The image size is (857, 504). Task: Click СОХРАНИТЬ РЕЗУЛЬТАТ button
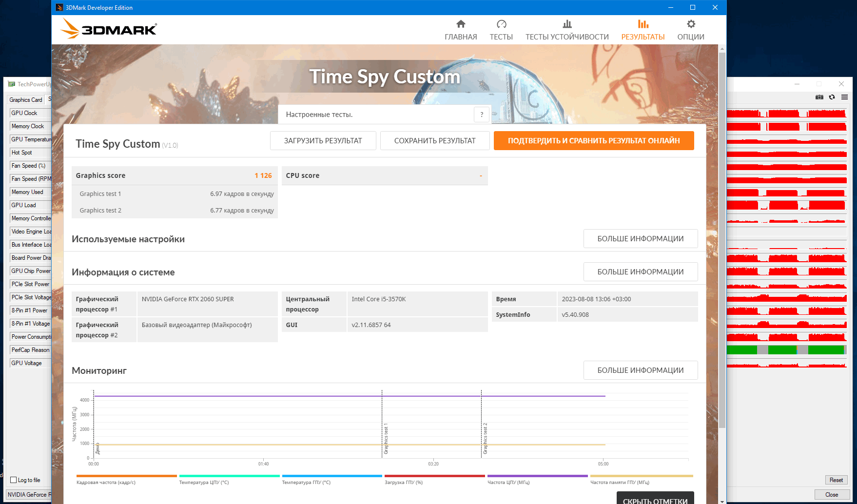pyautogui.click(x=435, y=140)
